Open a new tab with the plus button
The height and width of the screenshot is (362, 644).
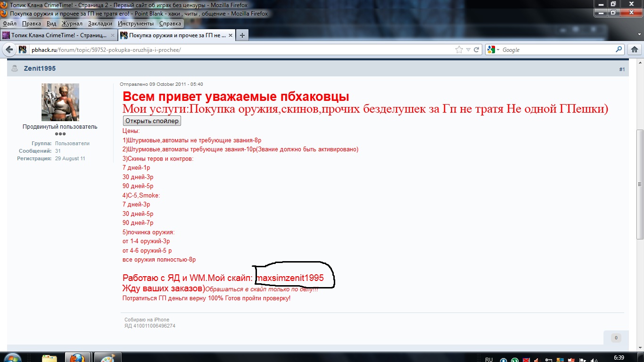coord(242,35)
